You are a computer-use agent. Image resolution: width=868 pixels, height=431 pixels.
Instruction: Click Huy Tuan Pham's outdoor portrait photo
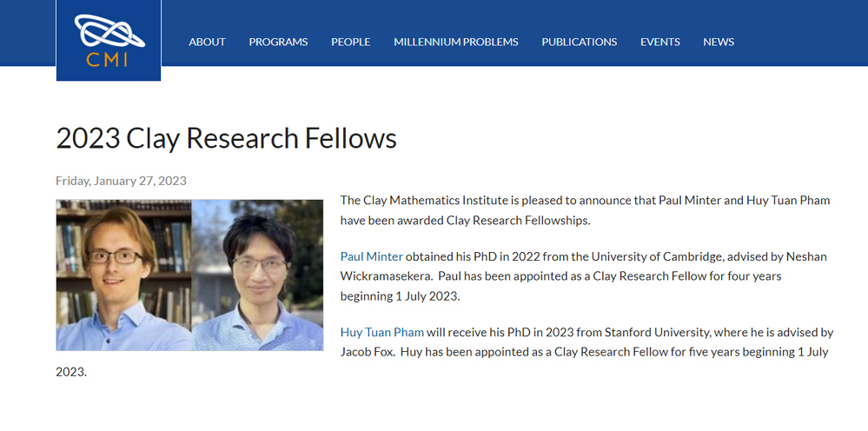point(257,275)
